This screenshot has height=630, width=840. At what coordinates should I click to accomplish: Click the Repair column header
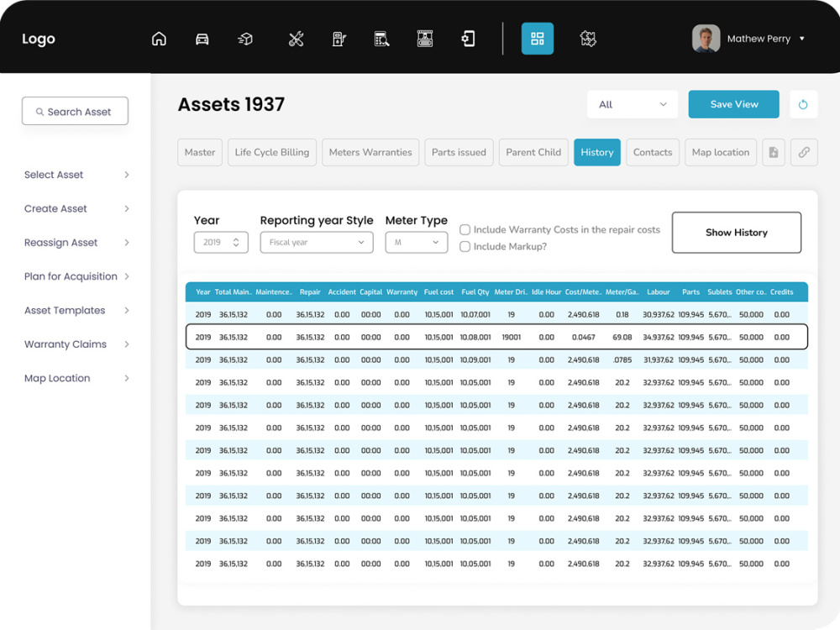(x=310, y=292)
